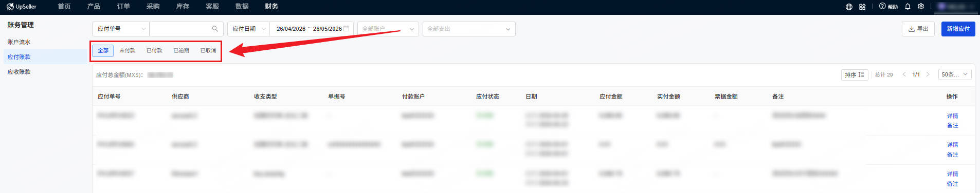Open 详情 for the first row
980x193 pixels.
pos(953,116)
